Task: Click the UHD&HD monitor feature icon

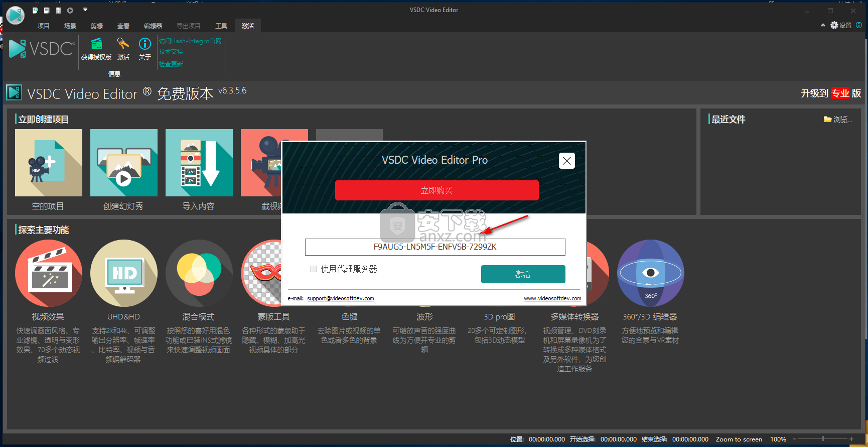Action: pyautogui.click(x=124, y=273)
